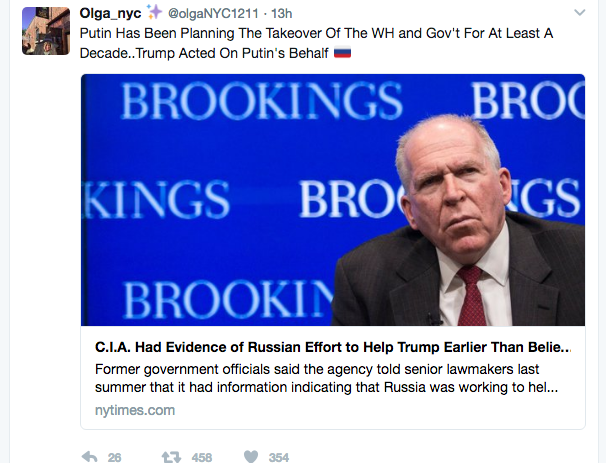The width and height of the screenshot is (606, 463).
Task: Retweet this post via retweet icon
Action: [171, 458]
